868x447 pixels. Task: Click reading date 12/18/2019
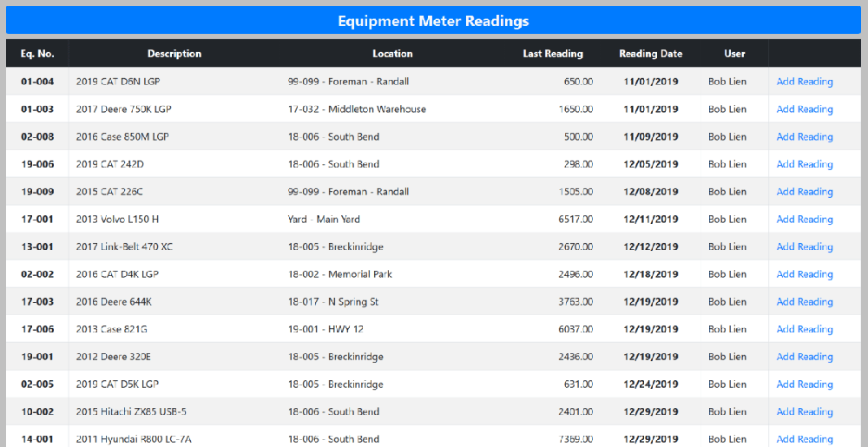[651, 274]
